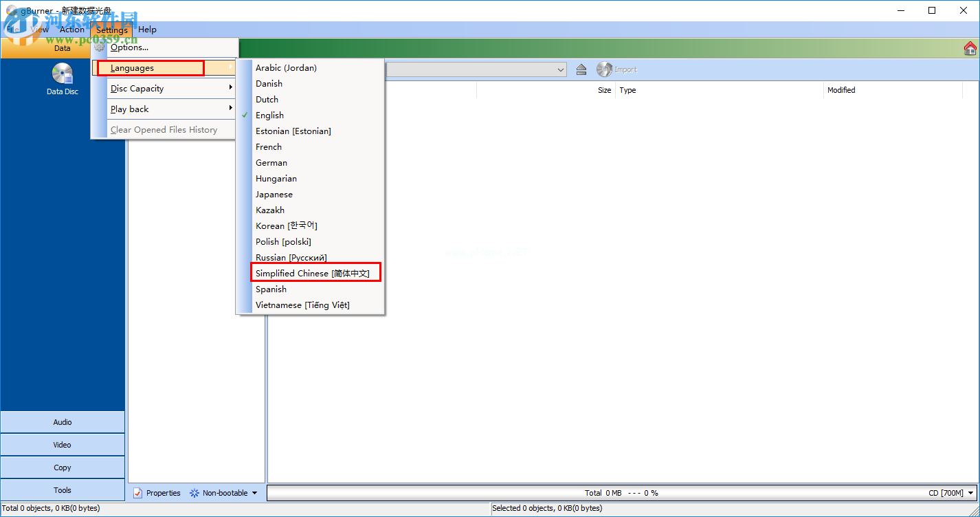Switch to the Audio panel

coord(63,422)
